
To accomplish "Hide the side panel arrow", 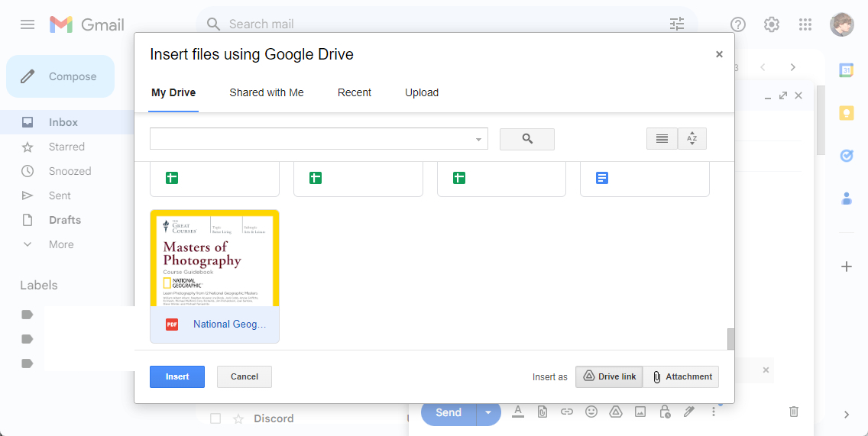I will tap(847, 415).
